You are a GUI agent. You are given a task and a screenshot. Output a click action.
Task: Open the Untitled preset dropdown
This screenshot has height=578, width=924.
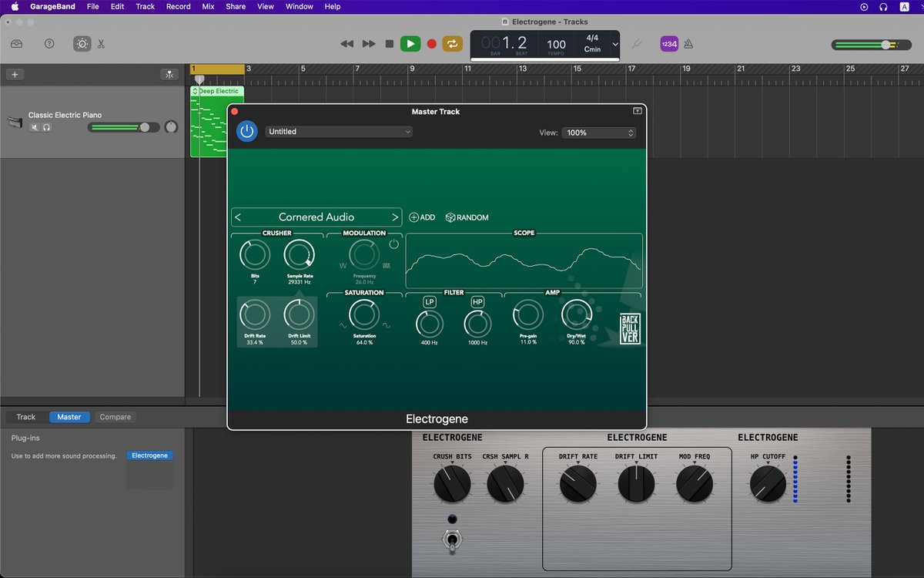pyautogui.click(x=339, y=132)
